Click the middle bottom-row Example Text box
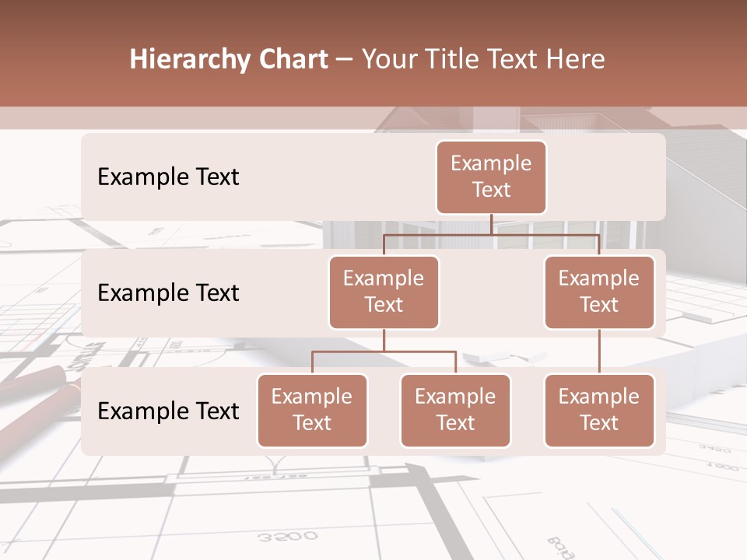Image resolution: width=747 pixels, height=560 pixels. tap(455, 411)
